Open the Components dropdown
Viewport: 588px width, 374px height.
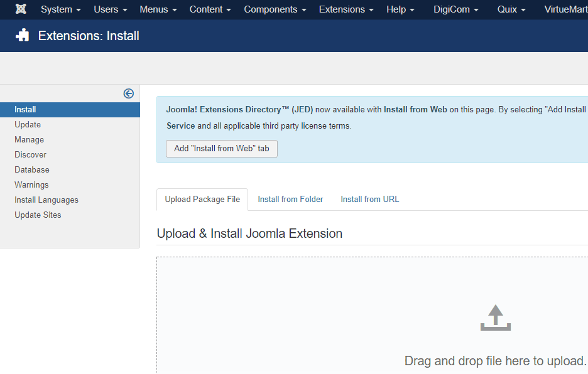point(275,9)
